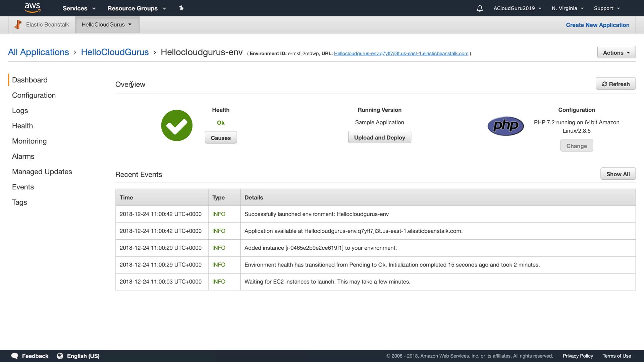Expand the HelloCloudGurus application dropdown
This screenshot has height=362, width=644.
107,24
